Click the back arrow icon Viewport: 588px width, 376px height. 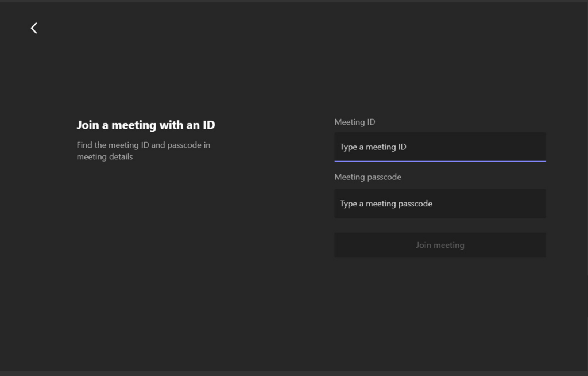point(34,28)
